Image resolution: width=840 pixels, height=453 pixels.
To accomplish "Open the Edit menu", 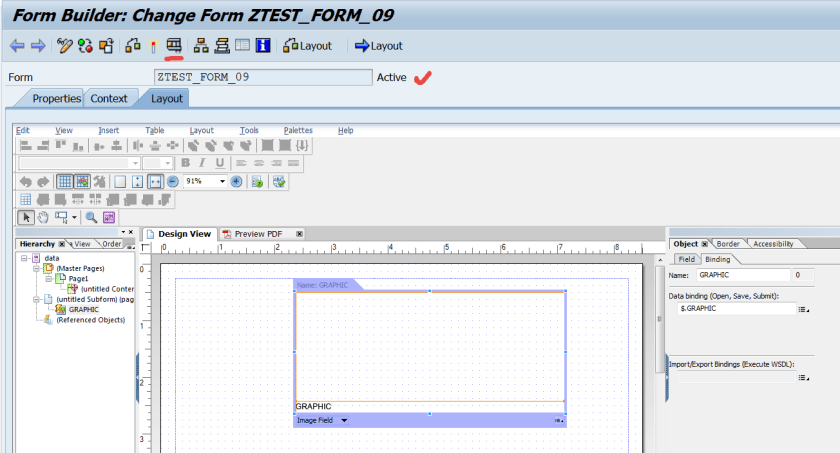I will [x=22, y=130].
